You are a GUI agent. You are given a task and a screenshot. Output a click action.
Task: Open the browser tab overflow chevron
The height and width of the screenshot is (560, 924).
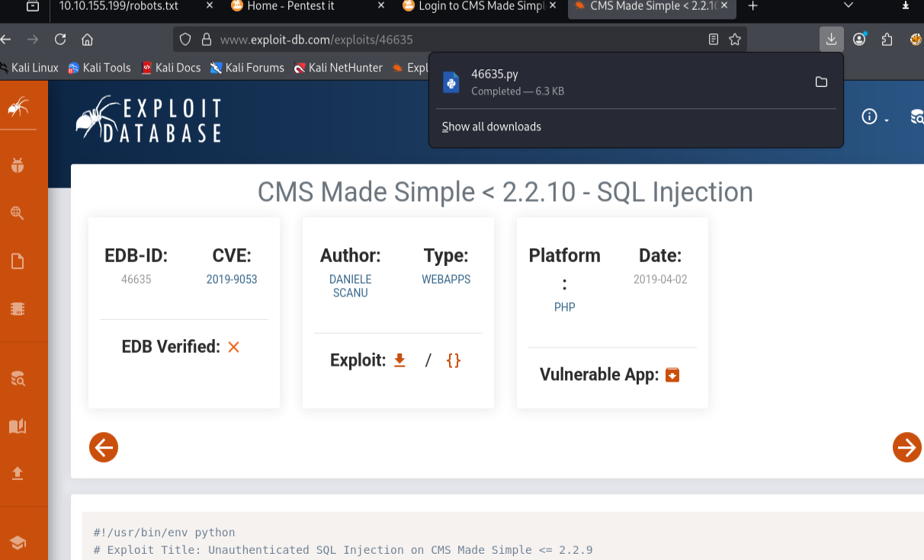click(849, 6)
